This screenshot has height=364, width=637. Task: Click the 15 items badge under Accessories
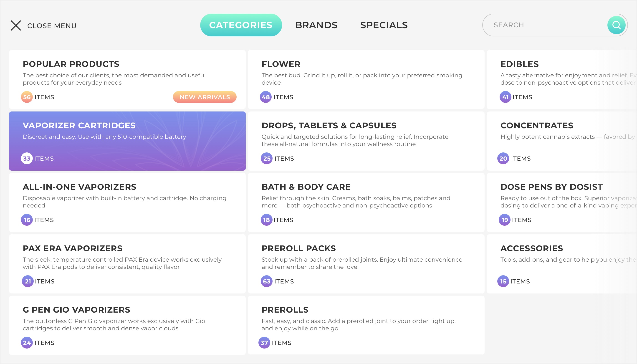tap(503, 281)
